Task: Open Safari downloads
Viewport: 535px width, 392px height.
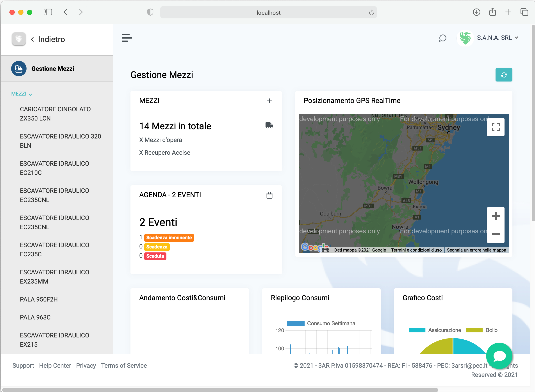Action: click(476, 12)
